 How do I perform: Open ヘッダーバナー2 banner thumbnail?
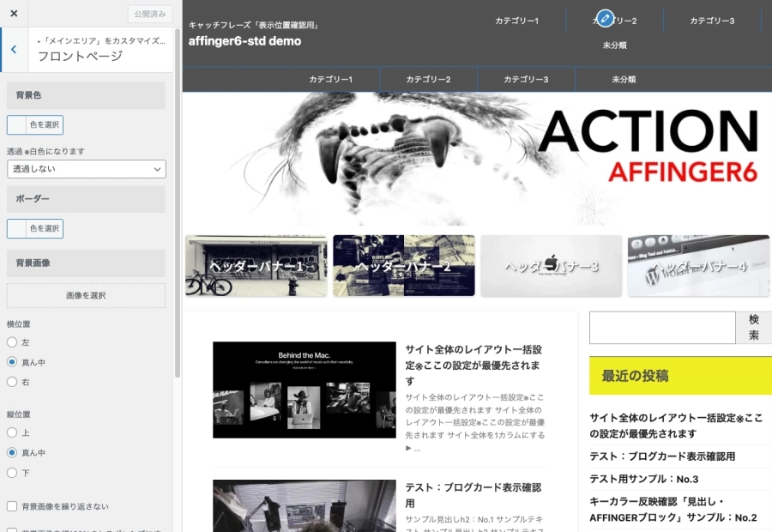[404, 266]
